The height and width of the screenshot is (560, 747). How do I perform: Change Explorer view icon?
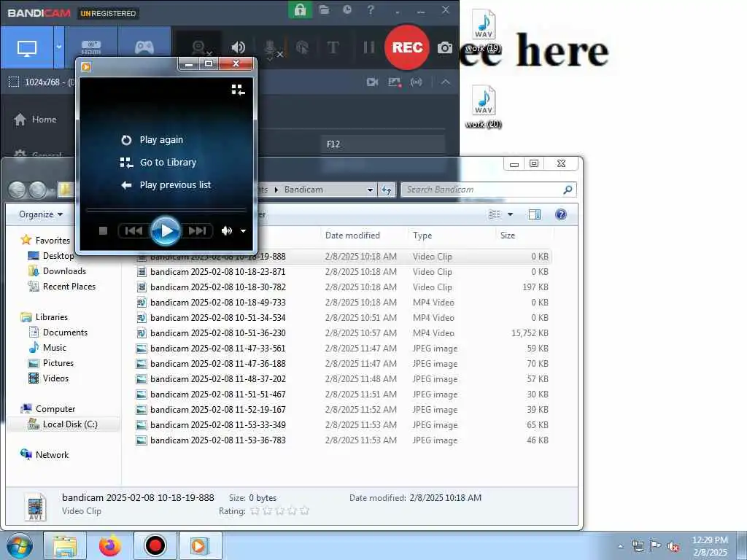click(495, 214)
